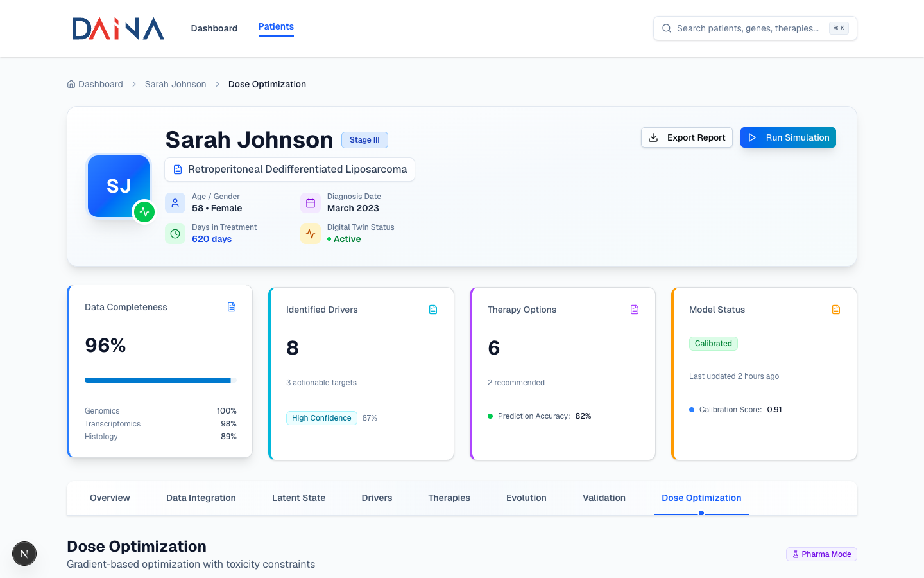
Task: Open Dashboard in top navigation
Action: [214, 28]
